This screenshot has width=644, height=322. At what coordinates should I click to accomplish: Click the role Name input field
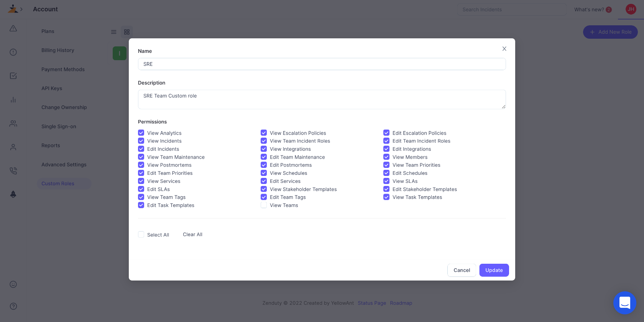point(322,64)
